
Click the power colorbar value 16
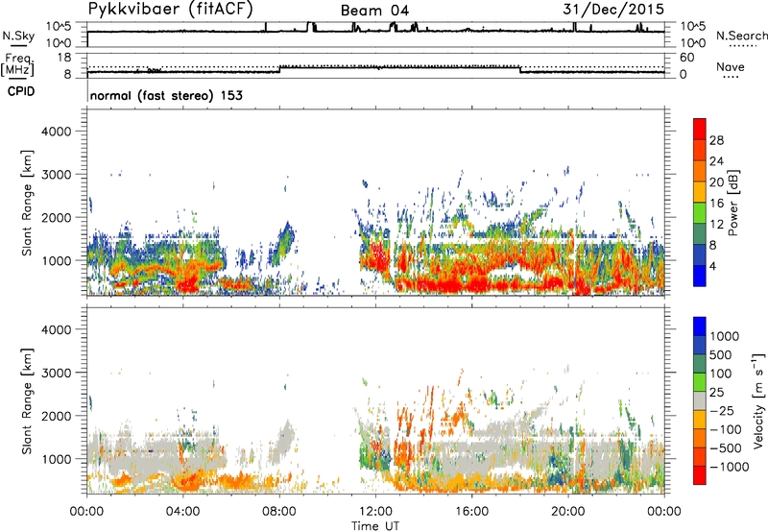click(x=716, y=204)
